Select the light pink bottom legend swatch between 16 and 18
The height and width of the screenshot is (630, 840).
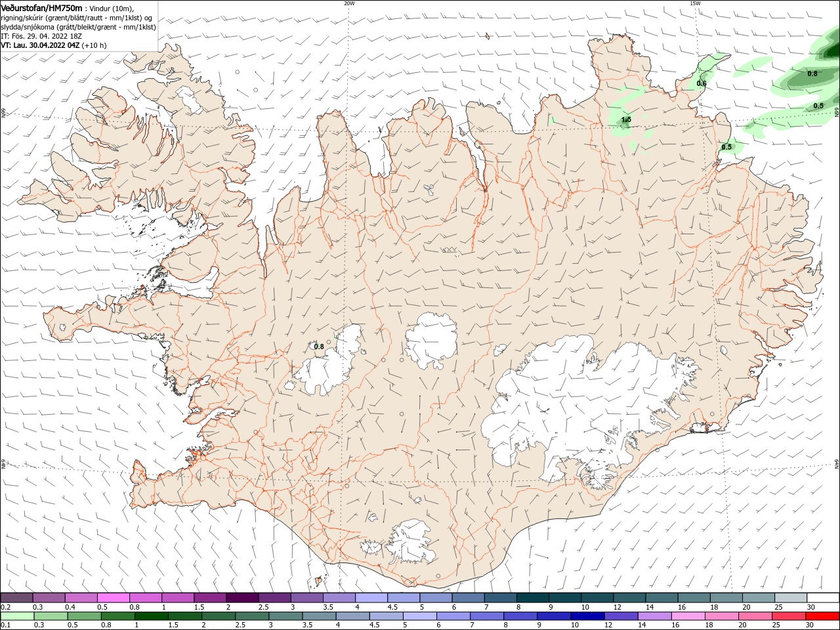pyautogui.click(x=688, y=616)
